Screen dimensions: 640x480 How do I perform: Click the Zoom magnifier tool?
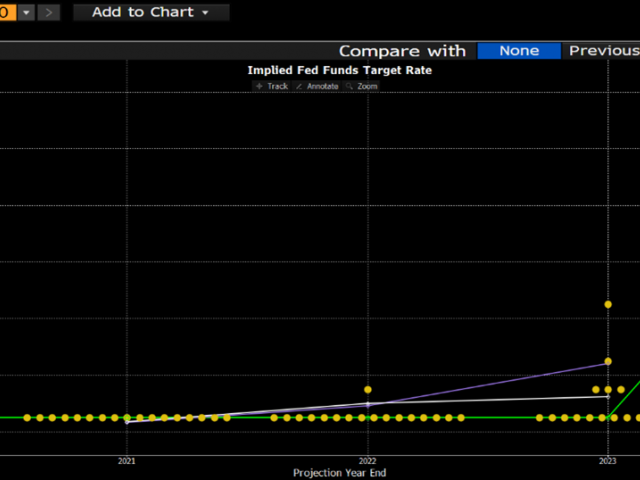pos(362,87)
